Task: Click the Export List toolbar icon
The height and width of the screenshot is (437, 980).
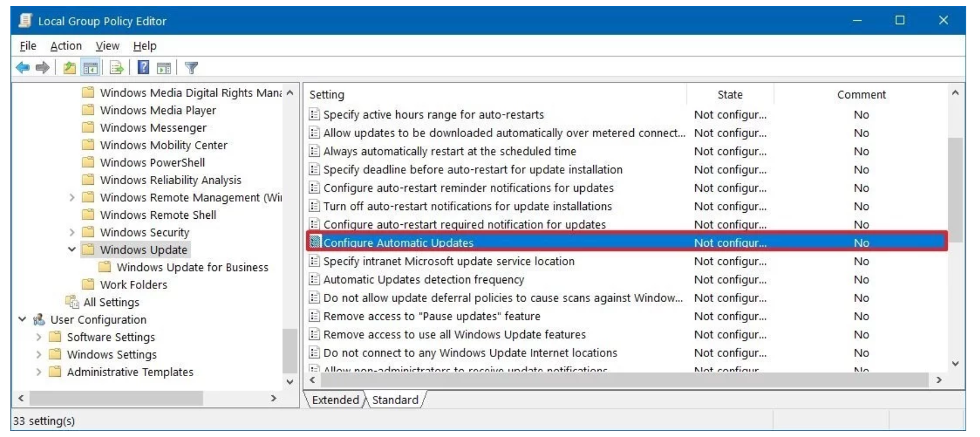Action: pos(117,68)
